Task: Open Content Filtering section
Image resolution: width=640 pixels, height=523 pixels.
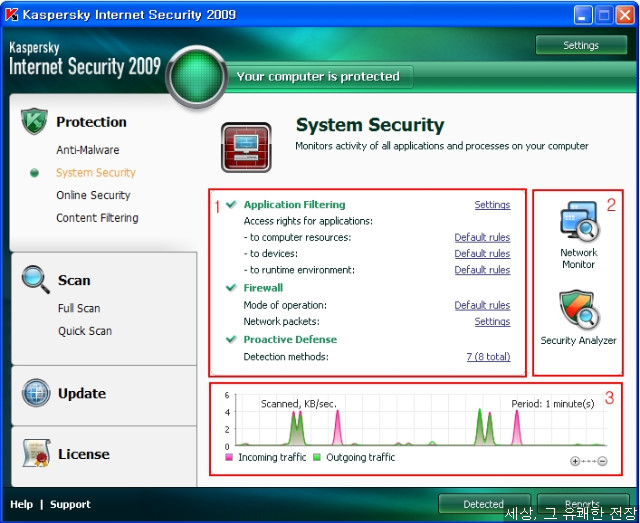Action: pos(98,218)
